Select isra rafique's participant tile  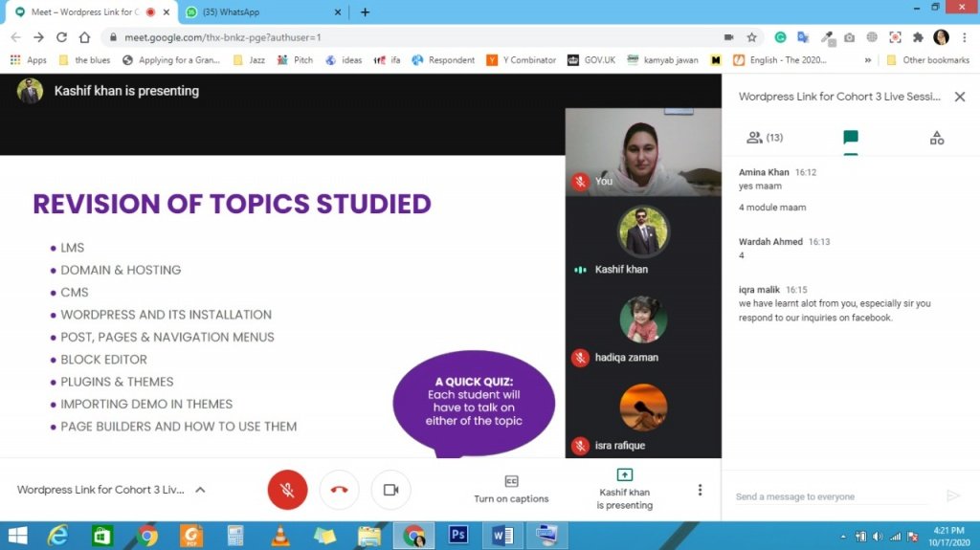[x=643, y=416]
